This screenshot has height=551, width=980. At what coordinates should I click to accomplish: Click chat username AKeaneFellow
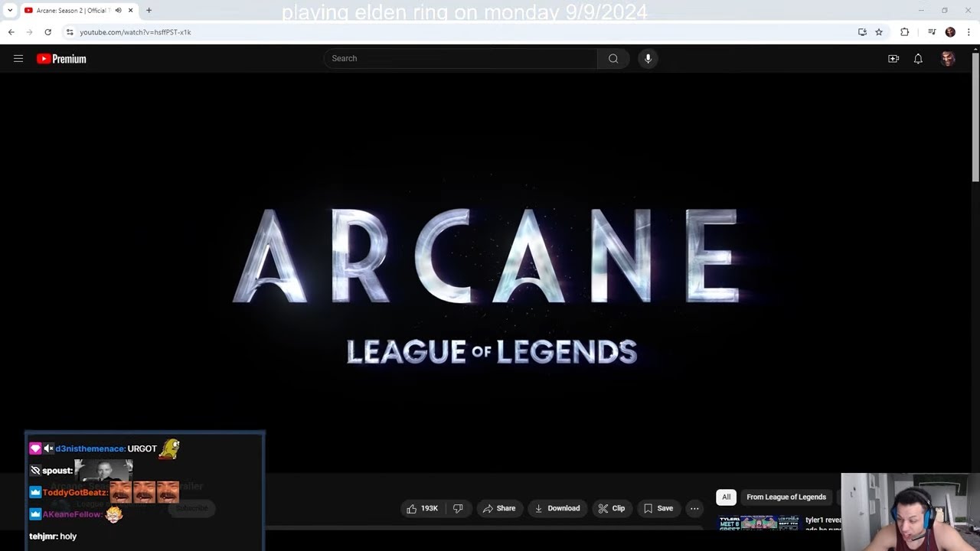[72, 514]
